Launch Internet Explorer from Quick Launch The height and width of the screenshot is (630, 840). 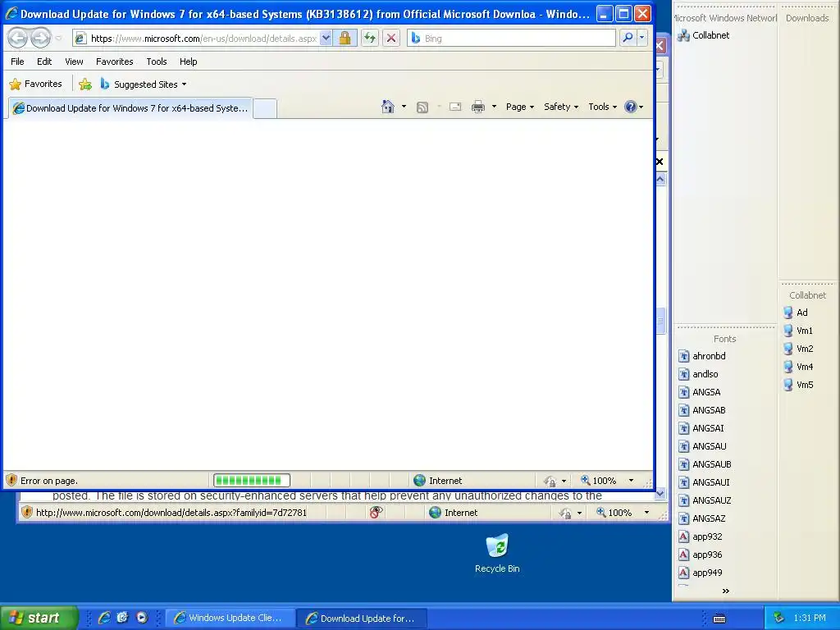[x=104, y=618]
